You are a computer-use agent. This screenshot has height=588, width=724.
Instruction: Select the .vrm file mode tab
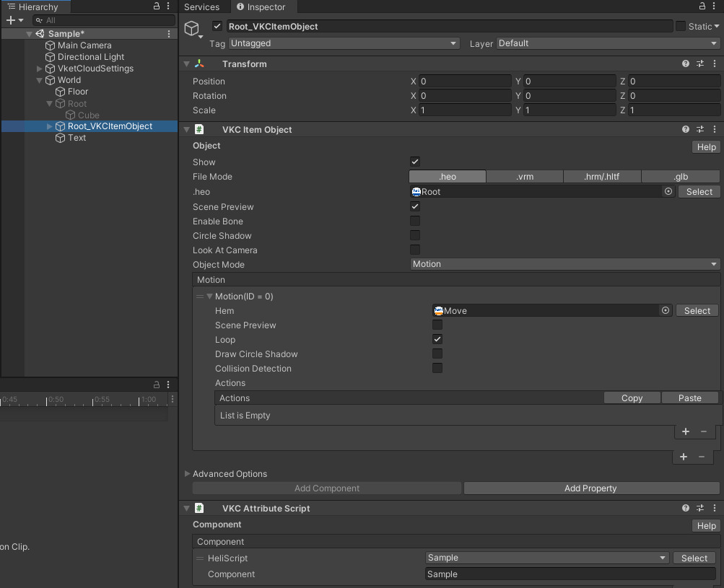[x=525, y=177]
